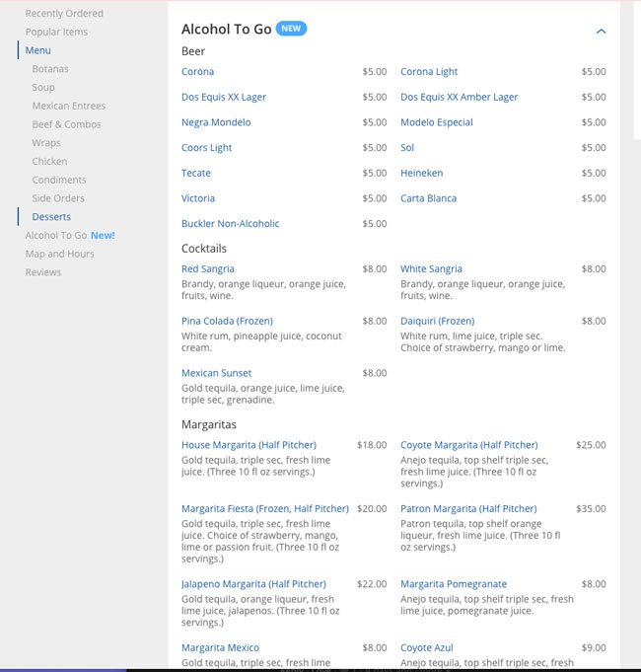Click the $25.00 Coyote Margarita price
This screenshot has height=672, width=641.
(x=591, y=445)
